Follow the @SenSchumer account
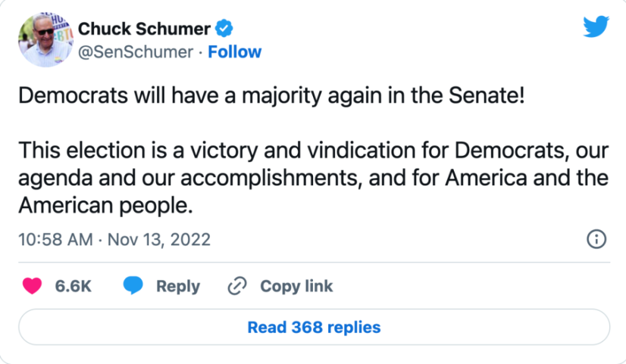This screenshot has width=626, height=364. (235, 52)
